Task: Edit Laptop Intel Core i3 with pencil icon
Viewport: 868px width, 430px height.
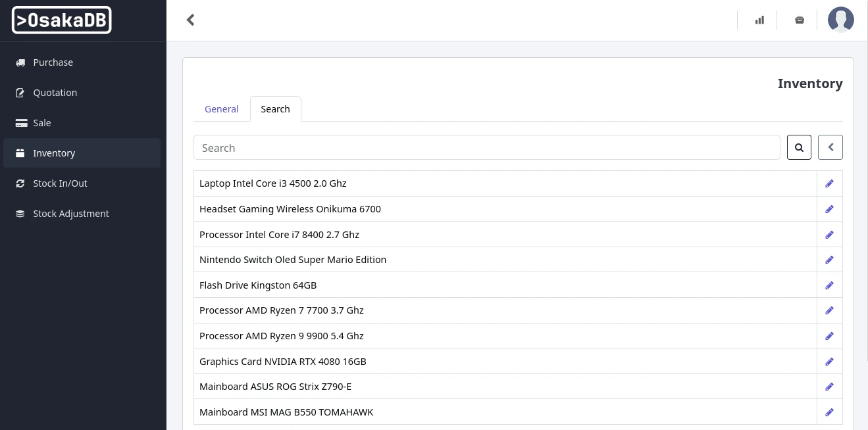Action: coord(829,183)
